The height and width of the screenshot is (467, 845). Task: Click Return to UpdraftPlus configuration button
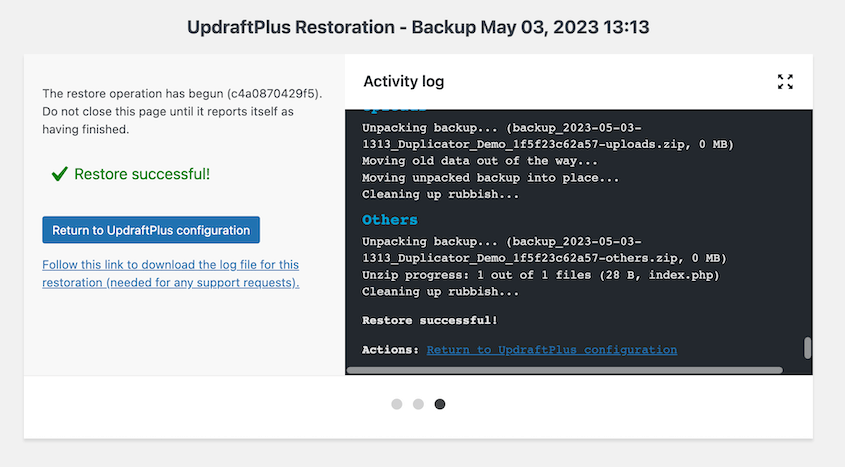(x=151, y=230)
